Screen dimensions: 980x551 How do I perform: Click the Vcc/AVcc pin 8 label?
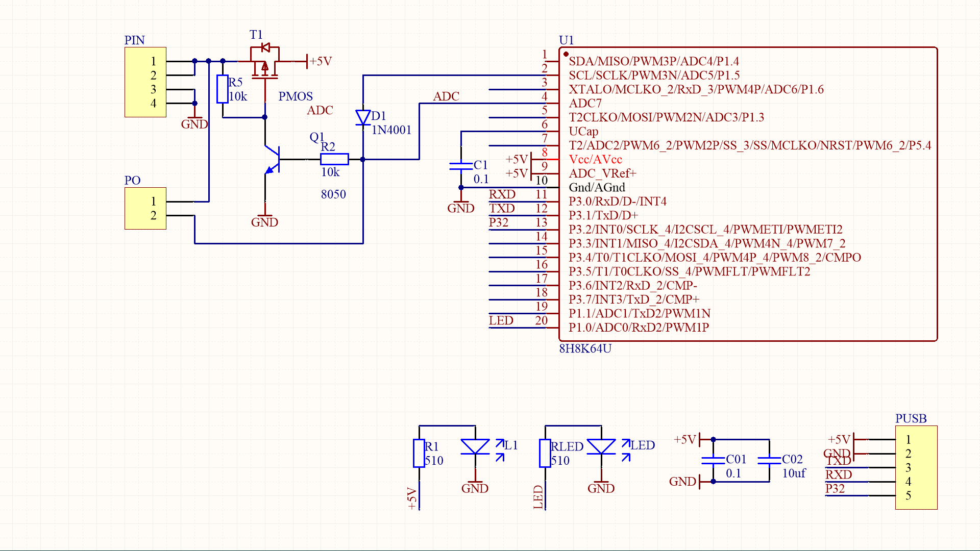(x=595, y=160)
